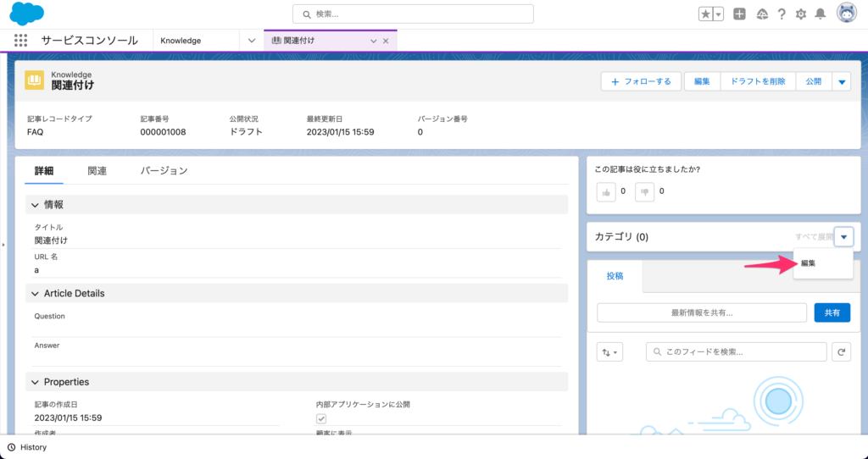Image resolution: width=868 pixels, height=459 pixels.
Task: Switch to the 関連 tab
Action: coord(97,171)
